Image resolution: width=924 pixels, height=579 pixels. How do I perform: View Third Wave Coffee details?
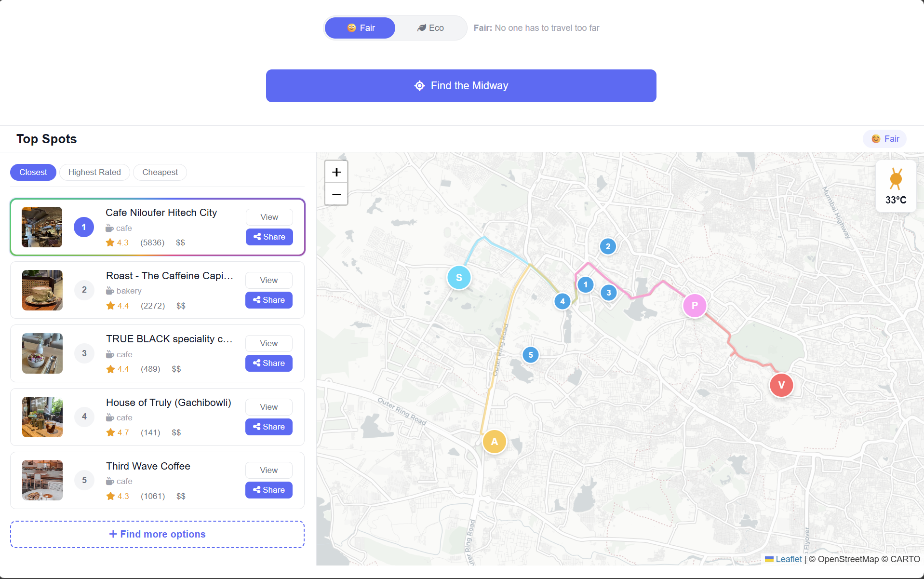tap(269, 470)
